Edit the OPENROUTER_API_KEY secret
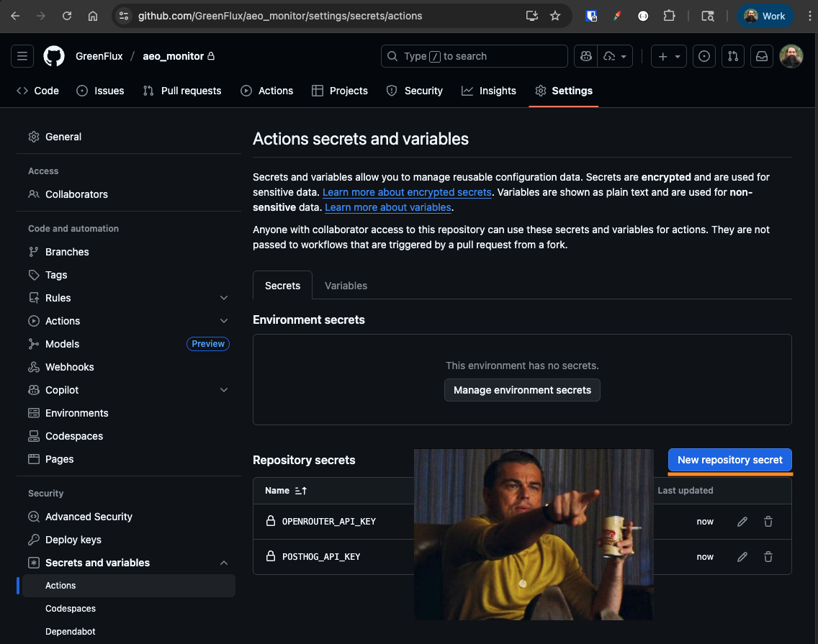 coord(742,522)
